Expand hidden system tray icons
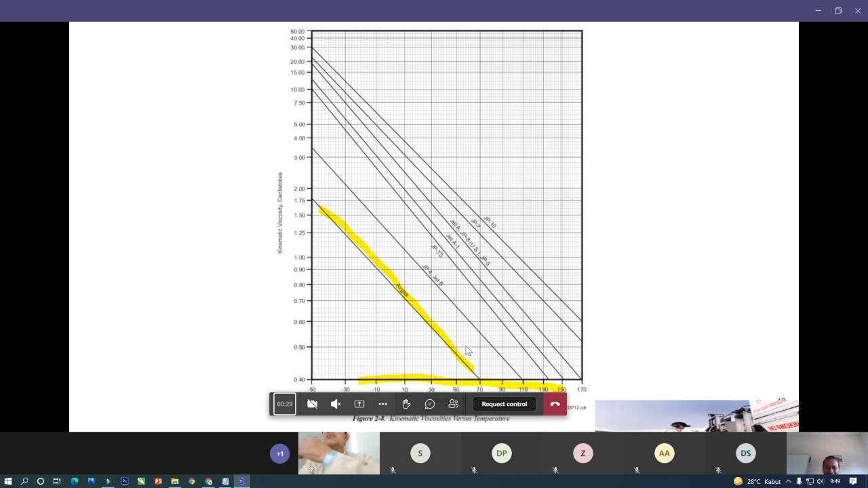This screenshot has height=488, width=868. pyautogui.click(x=788, y=481)
